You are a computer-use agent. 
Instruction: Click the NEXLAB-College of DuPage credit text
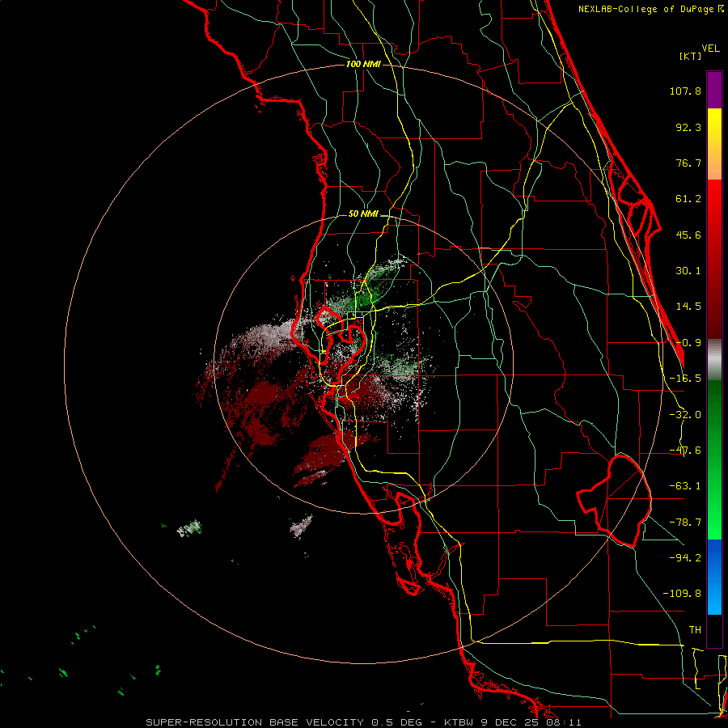point(650,9)
